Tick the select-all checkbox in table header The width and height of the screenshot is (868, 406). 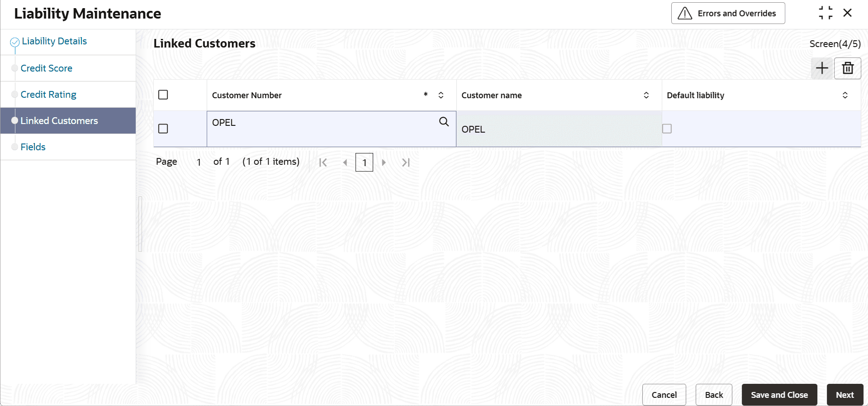(x=163, y=95)
